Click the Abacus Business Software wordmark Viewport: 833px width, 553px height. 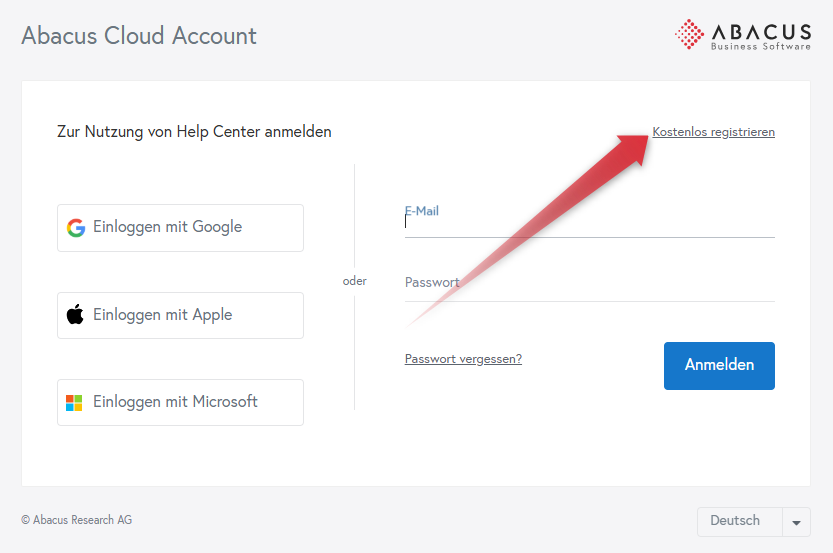(x=761, y=37)
